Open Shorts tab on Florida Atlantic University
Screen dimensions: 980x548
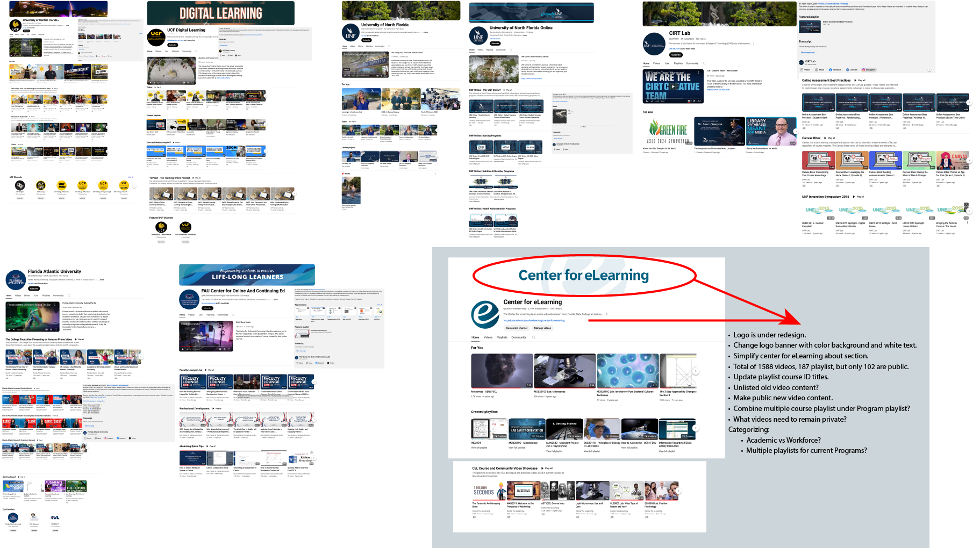pos(27,295)
